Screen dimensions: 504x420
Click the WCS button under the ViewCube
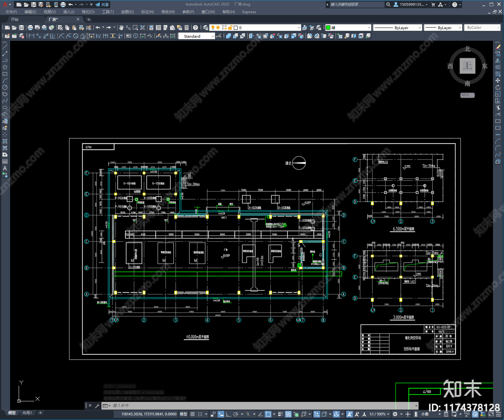tap(467, 95)
